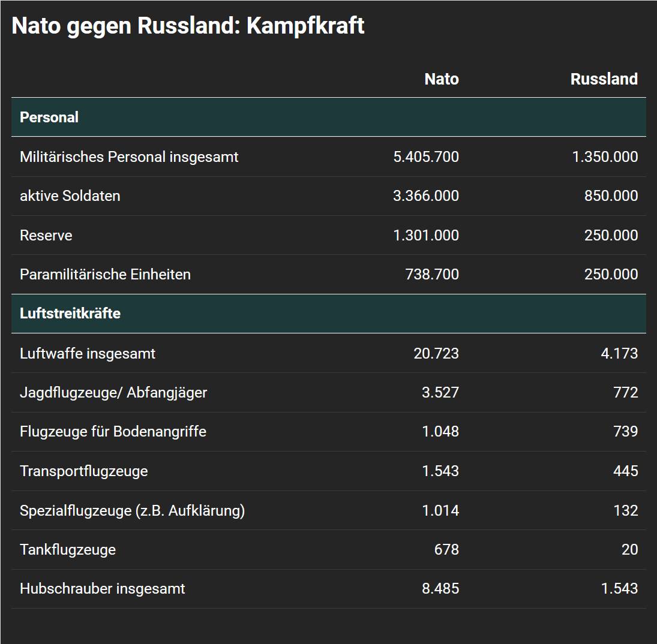Click the 'Reserve' row label

[x=46, y=235]
